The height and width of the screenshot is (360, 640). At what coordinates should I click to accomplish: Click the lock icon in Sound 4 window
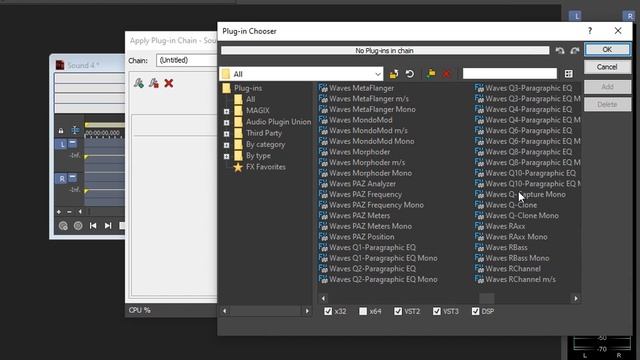(x=61, y=131)
